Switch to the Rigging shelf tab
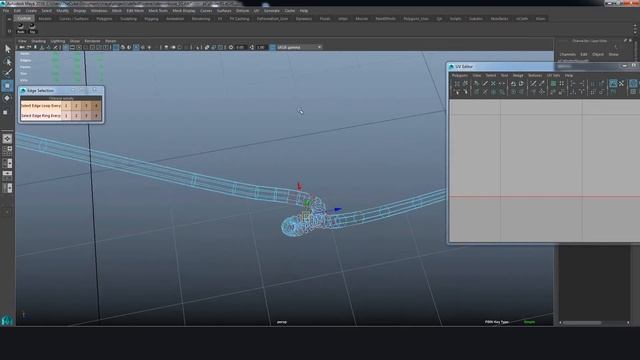640x360 pixels. point(151,19)
